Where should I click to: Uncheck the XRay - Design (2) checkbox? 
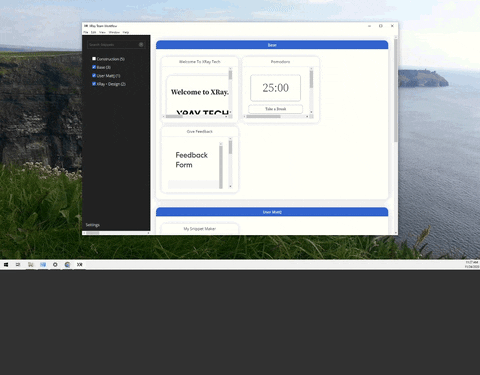(x=94, y=84)
